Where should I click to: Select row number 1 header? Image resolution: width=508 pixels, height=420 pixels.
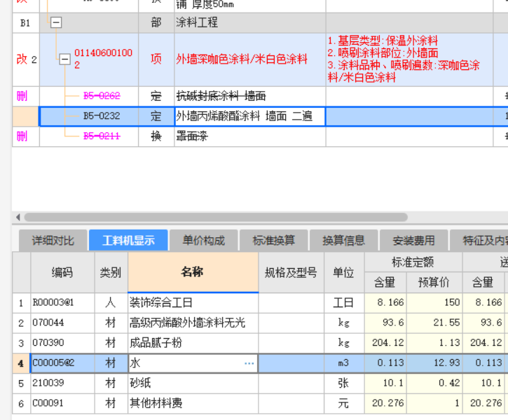tap(22, 303)
